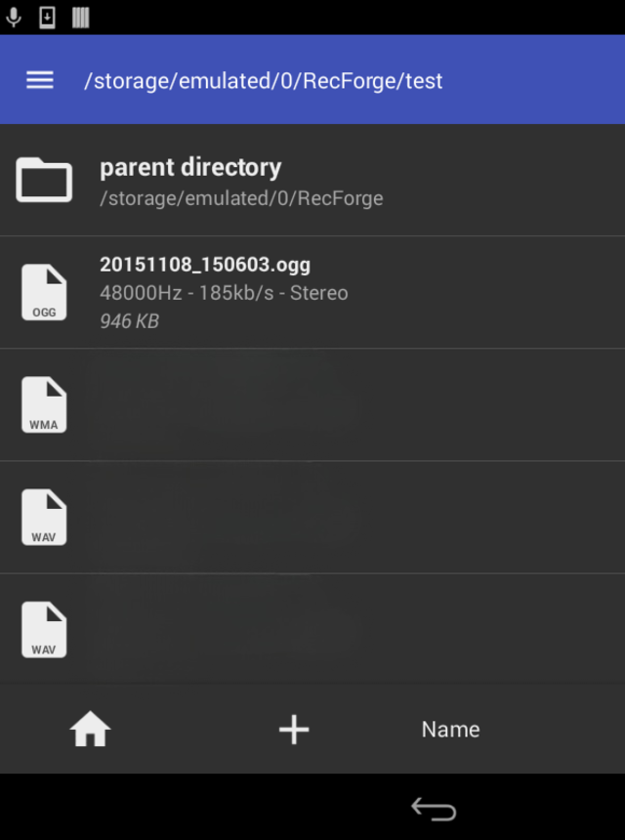
Task: Open the parent directory folder icon
Action: [44, 180]
